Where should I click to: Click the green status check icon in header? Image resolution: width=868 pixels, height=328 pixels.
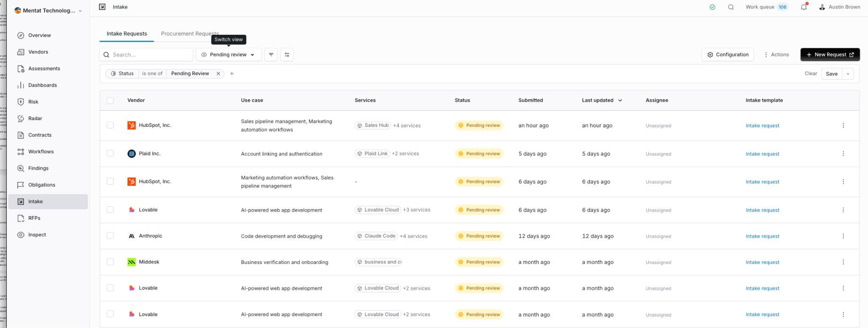point(712,7)
